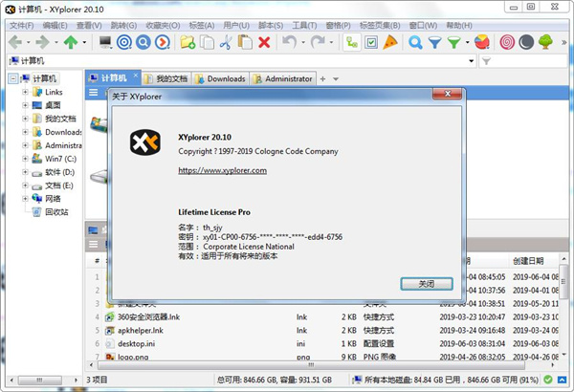
Task: Toggle the green checkmark selection icon
Action: click(x=352, y=43)
